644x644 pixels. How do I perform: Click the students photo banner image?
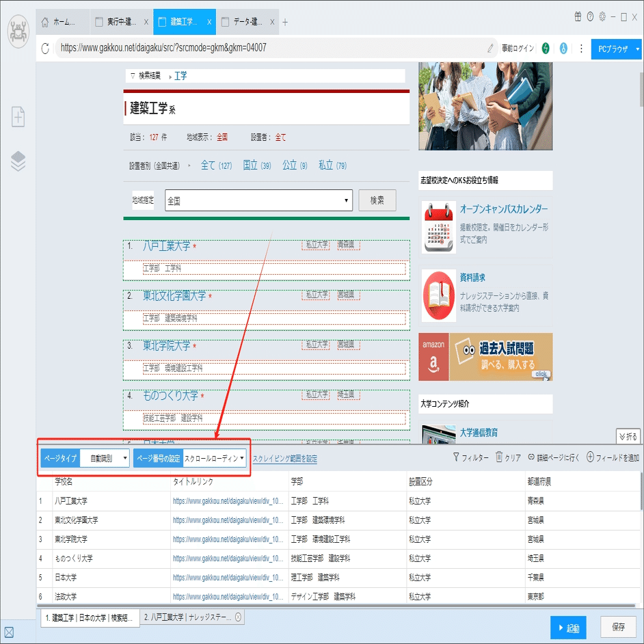[x=485, y=106]
